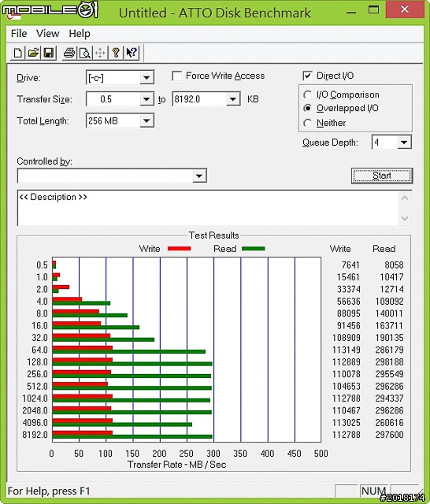Click the New document toolbar icon
The image size is (430, 504).
tap(17, 53)
